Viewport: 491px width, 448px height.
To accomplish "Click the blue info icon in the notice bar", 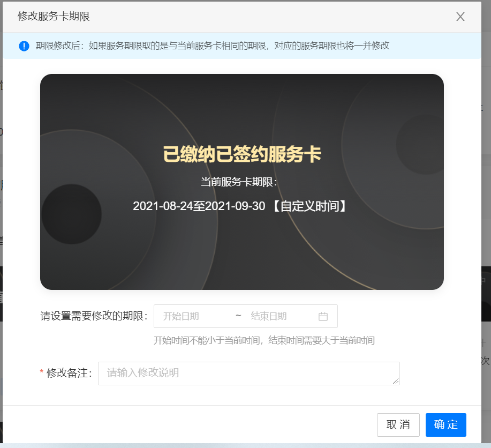I will point(24,46).
